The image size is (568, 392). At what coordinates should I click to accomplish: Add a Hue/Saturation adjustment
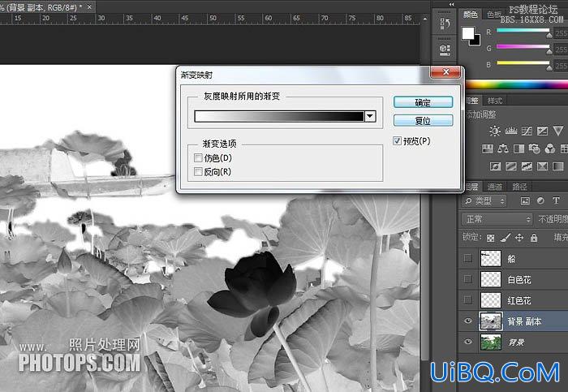click(487, 149)
